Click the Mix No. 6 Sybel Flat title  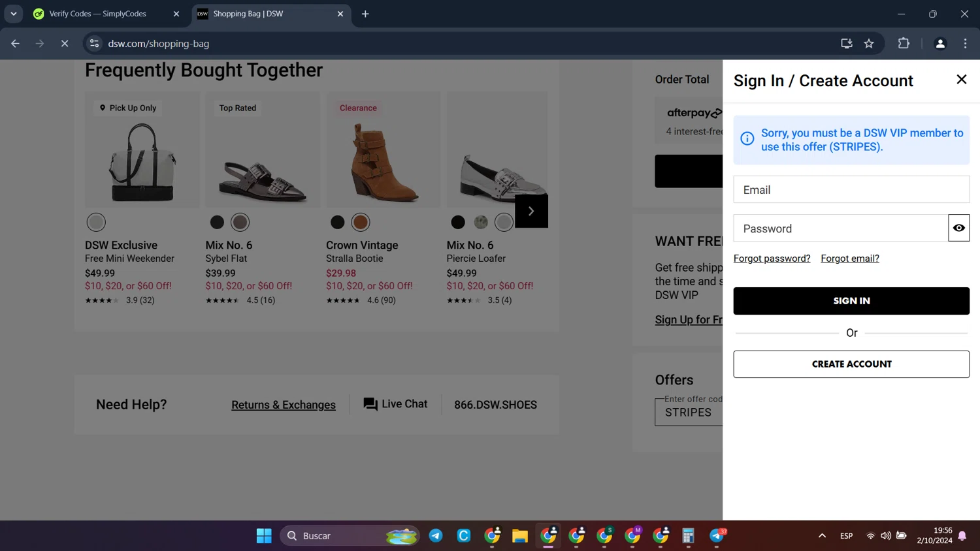point(229,245)
